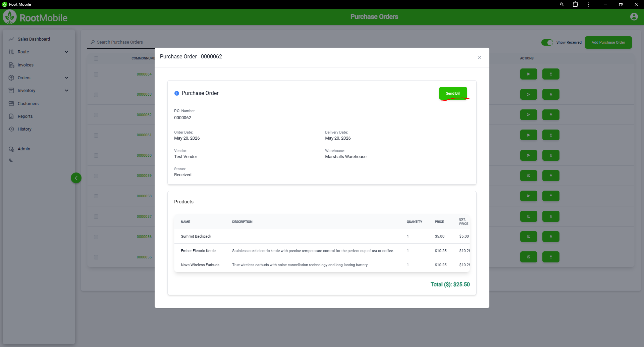
Task: Click the send arrow action for order 0000058
Action: pyautogui.click(x=529, y=196)
